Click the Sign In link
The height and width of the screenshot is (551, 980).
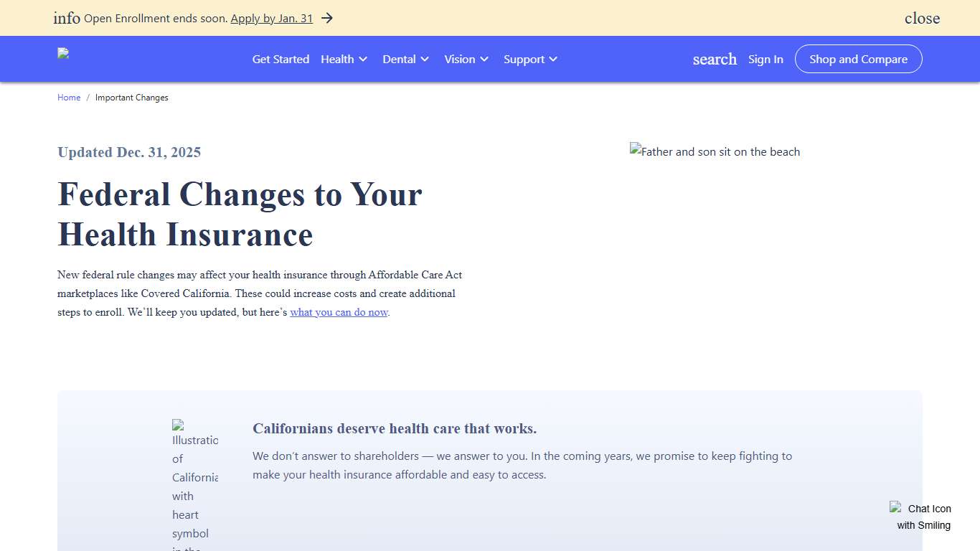765,60
